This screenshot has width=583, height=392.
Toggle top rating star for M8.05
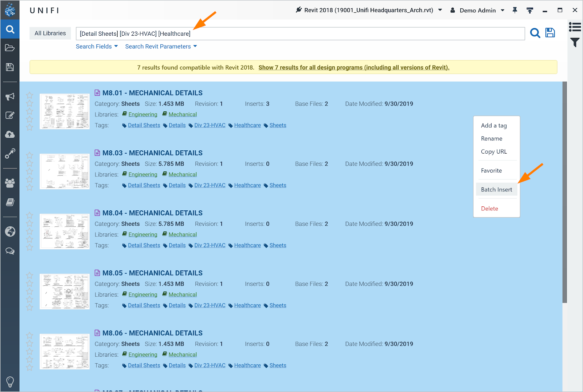click(30, 276)
